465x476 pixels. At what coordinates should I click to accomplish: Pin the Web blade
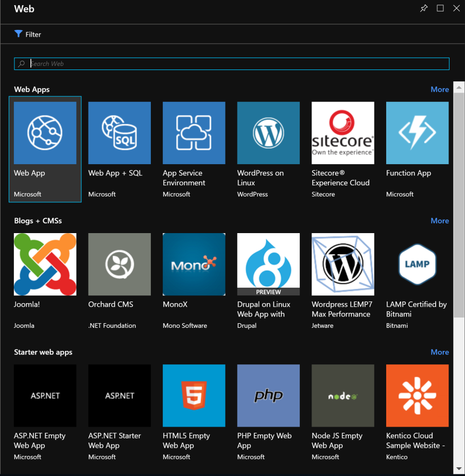pos(424,8)
